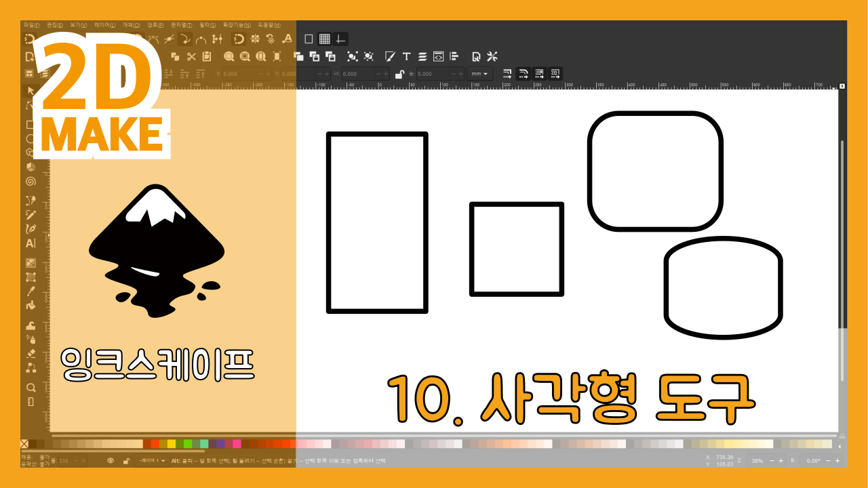Select the 3D box tool
This screenshot has width=868, height=488.
coord(30,167)
